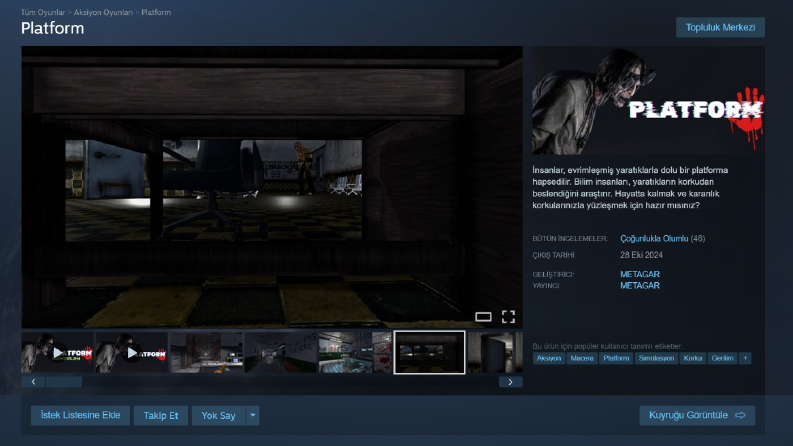Image resolution: width=793 pixels, height=446 pixels.
Task: Open developer METAGAR link
Action: click(x=640, y=274)
